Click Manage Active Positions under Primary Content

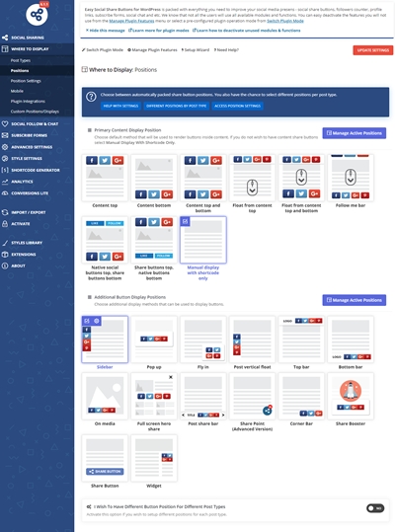click(354, 133)
